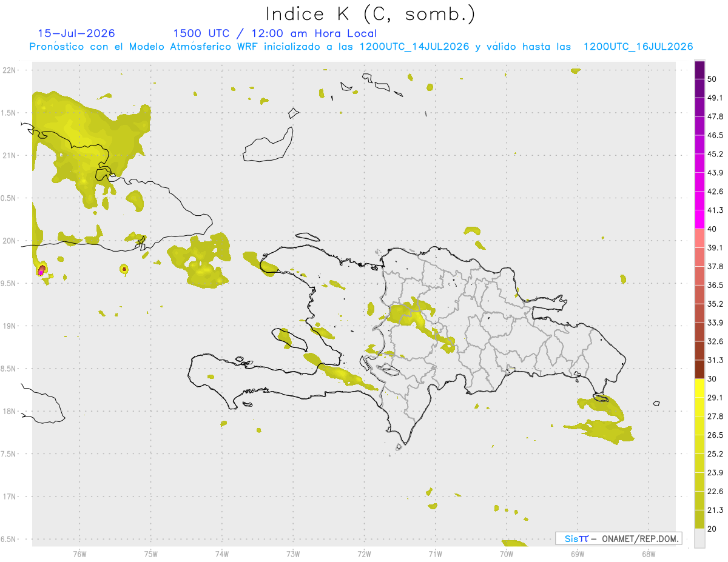
Task: Click the "73W" longitude label
Action: (293, 554)
